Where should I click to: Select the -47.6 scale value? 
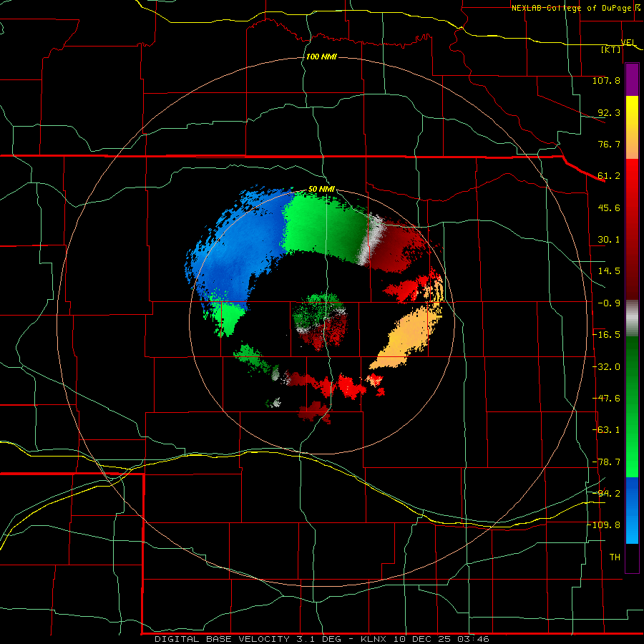tap(606, 399)
